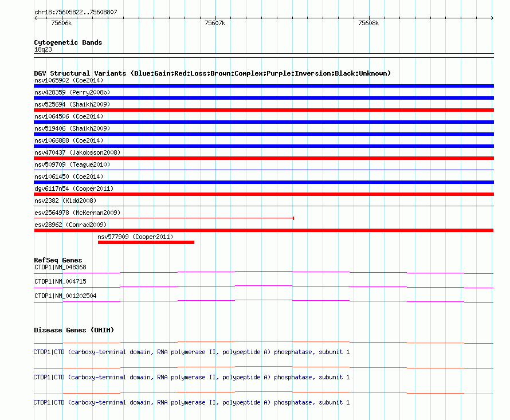Click the nsv428359 (Perry2008b) label
The image size is (510, 420).
(x=72, y=92)
